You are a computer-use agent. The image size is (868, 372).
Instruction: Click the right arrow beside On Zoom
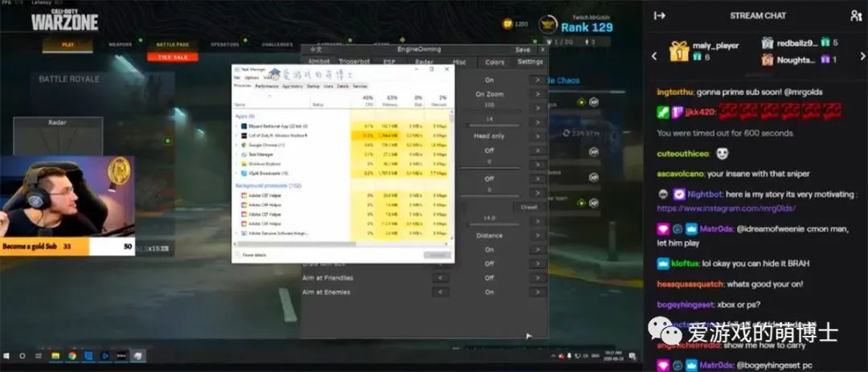click(537, 94)
